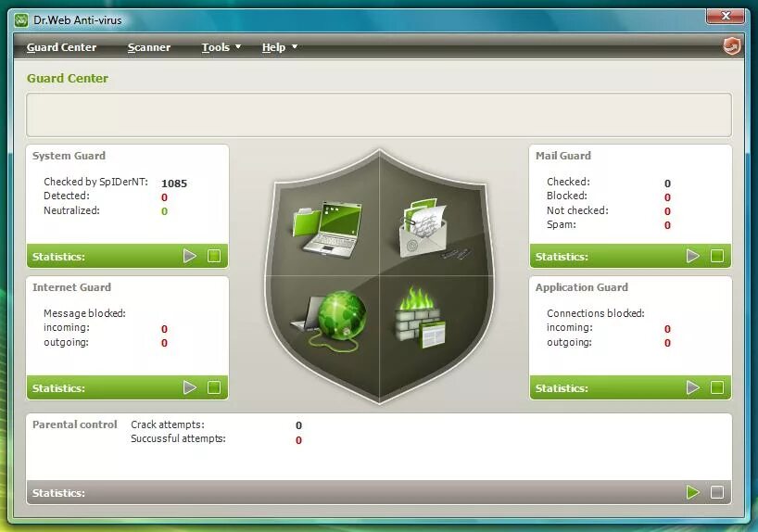Screen dimensions: 758x532
Task: Open the Tools menu
Action: (x=216, y=47)
